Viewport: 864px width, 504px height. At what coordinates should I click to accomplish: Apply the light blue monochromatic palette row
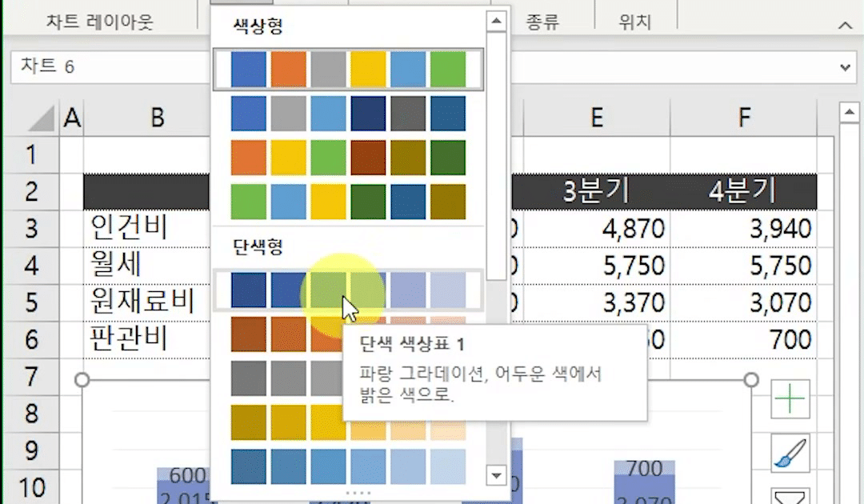point(348,466)
